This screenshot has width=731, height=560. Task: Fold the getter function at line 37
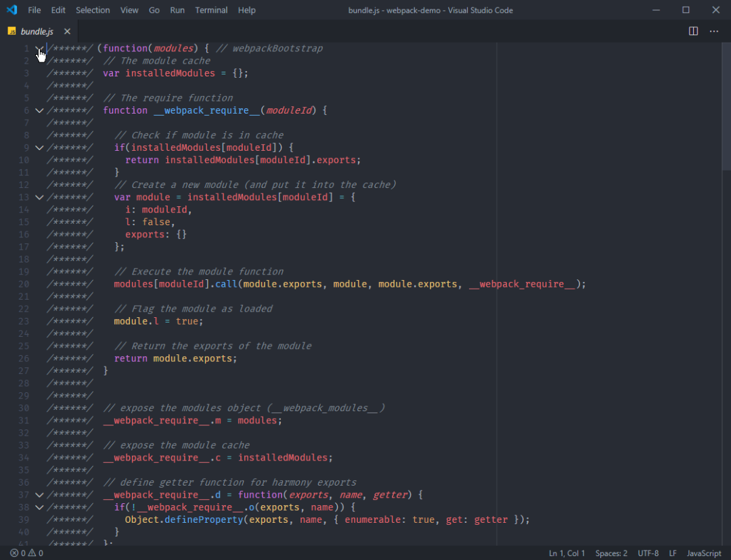point(39,494)
